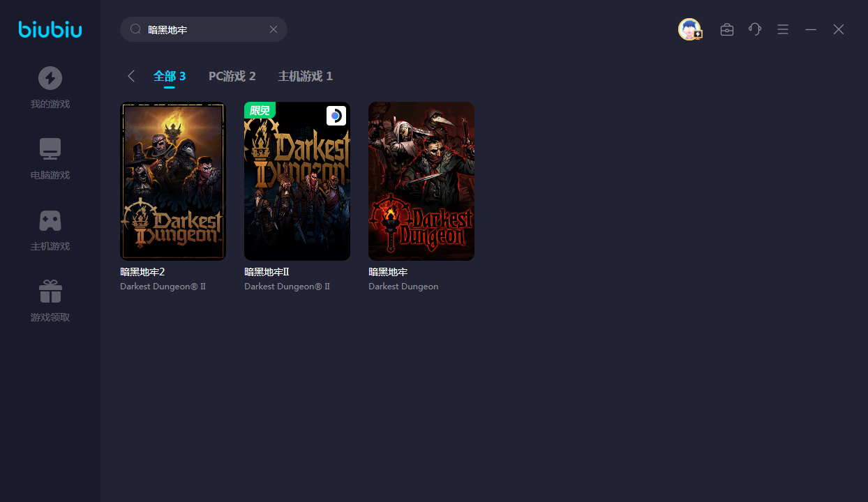Open the hamburger main menu
Screen dimensions: 868x502
[x=783, y=29]
